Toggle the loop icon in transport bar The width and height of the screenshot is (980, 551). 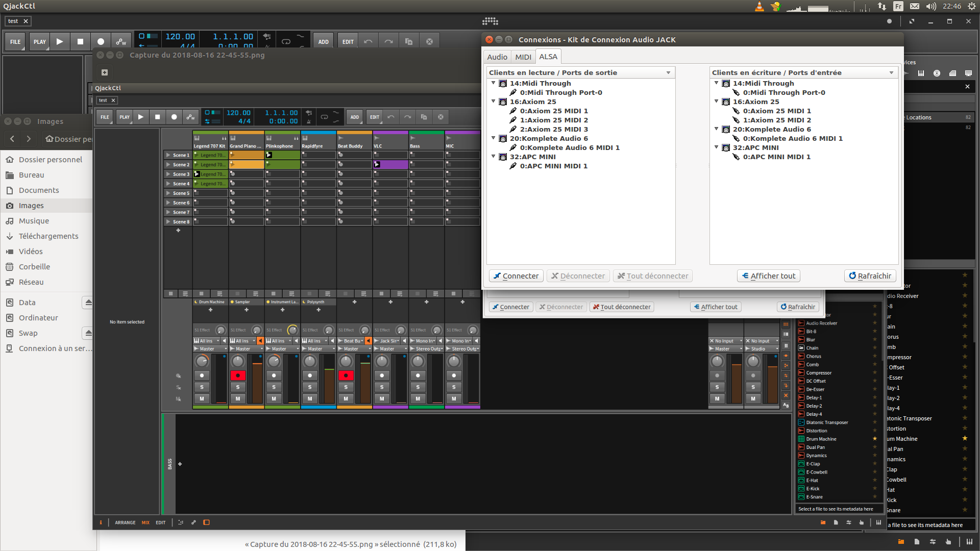(286, 42)
